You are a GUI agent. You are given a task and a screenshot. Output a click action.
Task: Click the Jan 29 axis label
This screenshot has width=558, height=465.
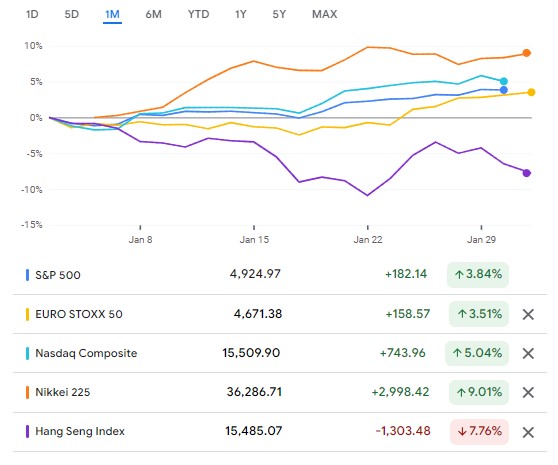point(481,239)
